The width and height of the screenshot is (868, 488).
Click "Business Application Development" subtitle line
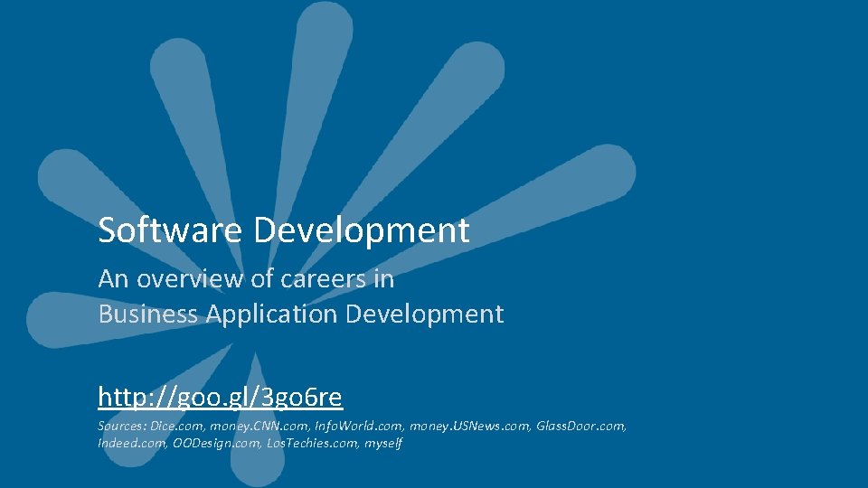301,314
